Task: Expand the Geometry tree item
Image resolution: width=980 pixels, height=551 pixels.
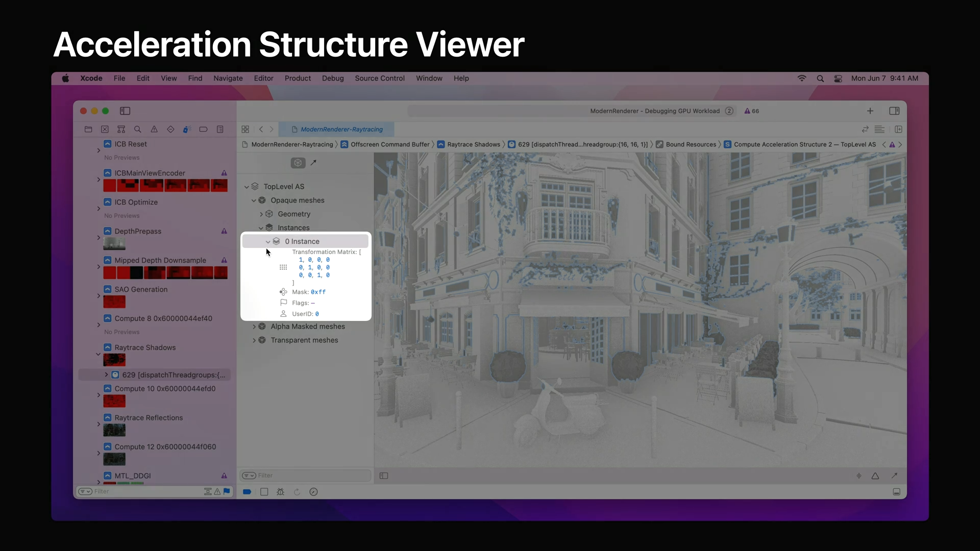Action: [261, 214]
